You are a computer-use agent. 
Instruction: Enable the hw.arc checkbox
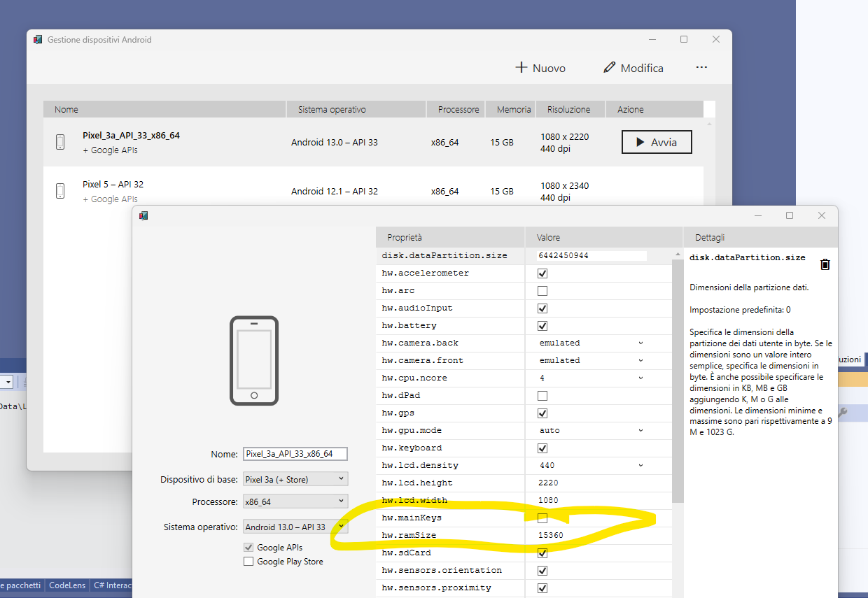click(x=542, y=291)
